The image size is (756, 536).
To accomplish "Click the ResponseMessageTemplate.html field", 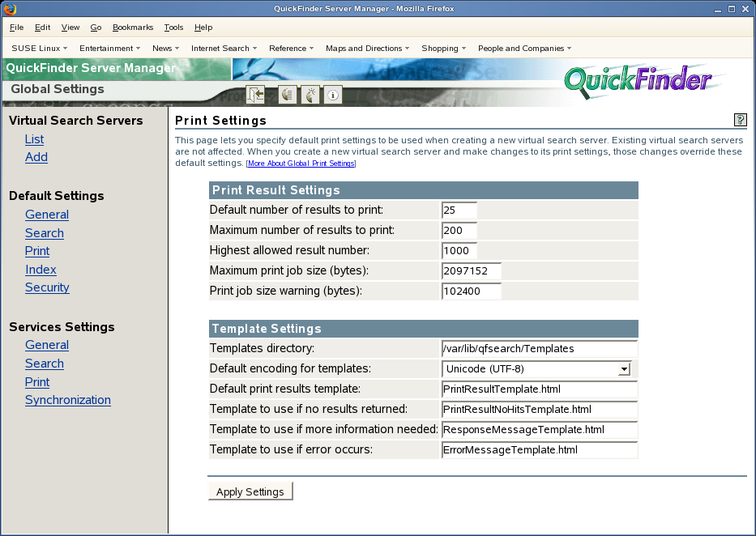I will coord(540,430).
